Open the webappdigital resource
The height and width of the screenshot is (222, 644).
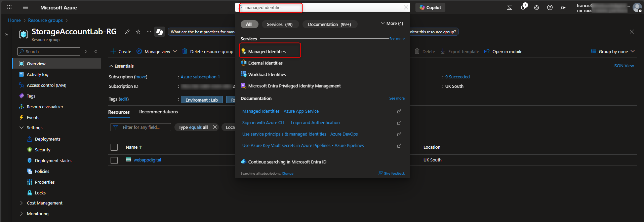click(x=147, y=160)
